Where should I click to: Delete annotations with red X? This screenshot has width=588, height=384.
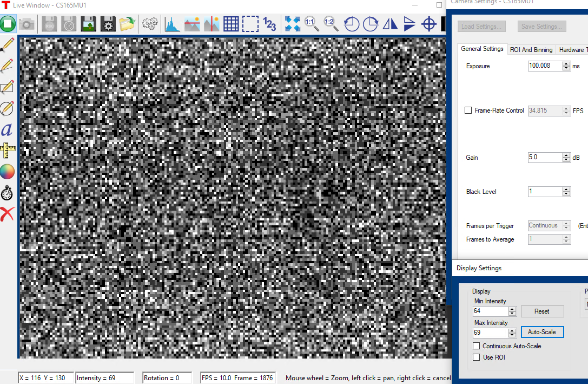pos(8,214)
